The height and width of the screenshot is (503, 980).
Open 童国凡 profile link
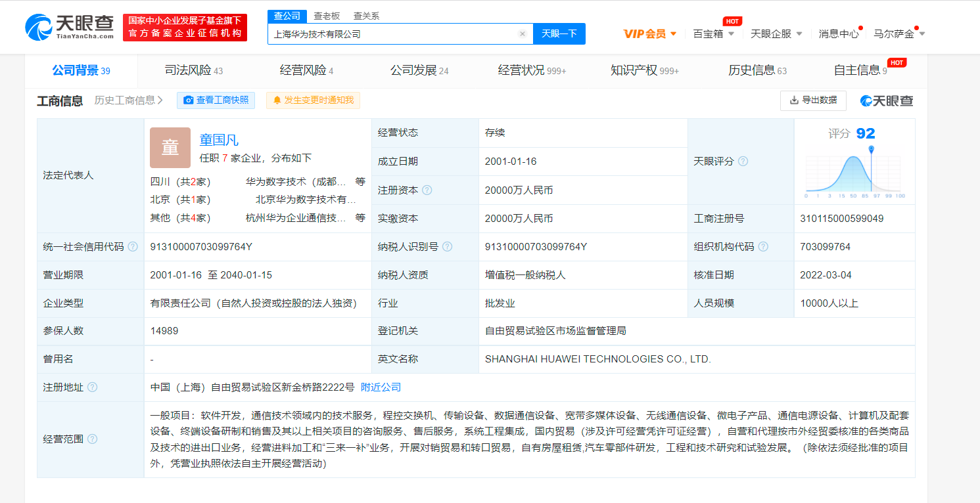click(x=219, y=139)
